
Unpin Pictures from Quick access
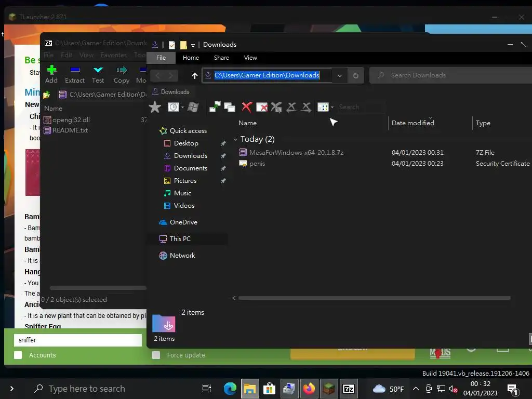(x=223, y=181)
